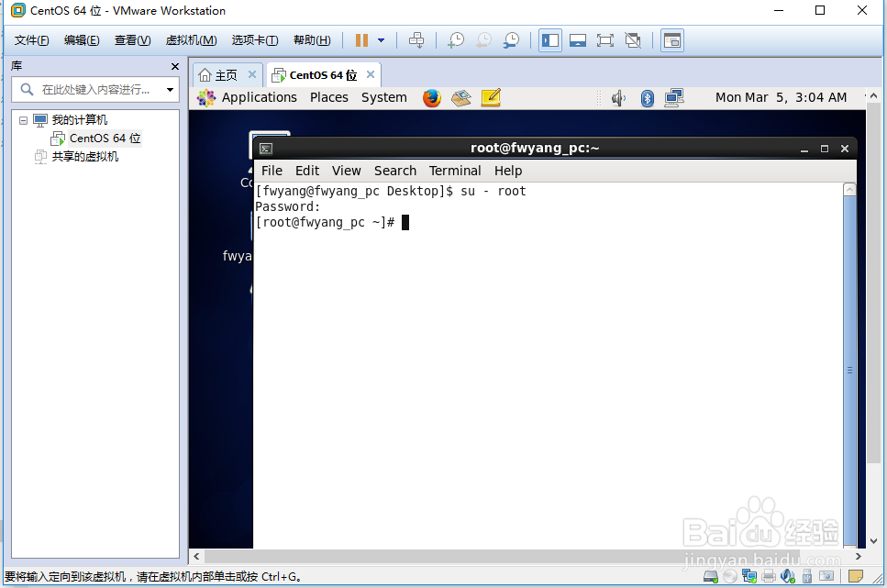Open the snapshot manager icon
This screenshot has width=887, height=588.
511,40
